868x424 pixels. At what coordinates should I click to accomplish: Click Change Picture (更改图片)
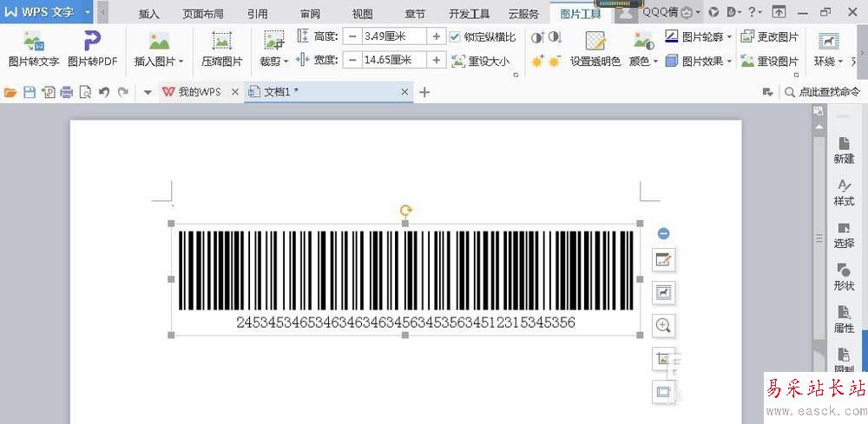770,37
